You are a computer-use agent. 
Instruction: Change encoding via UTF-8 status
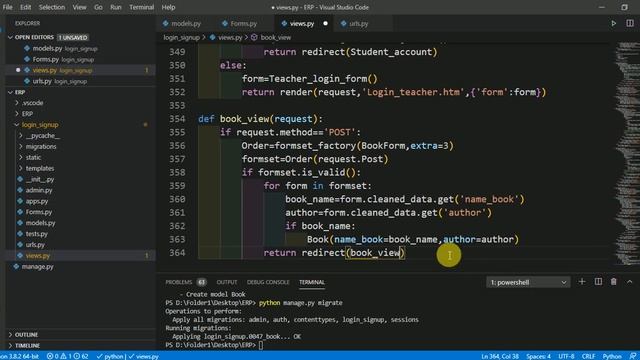pyautogui.click(x=566, y=356)
